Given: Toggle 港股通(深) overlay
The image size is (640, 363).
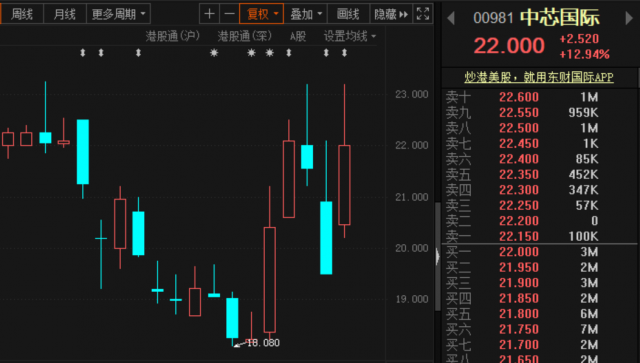Looking at the screenshot, I should (x=244, y=36).
